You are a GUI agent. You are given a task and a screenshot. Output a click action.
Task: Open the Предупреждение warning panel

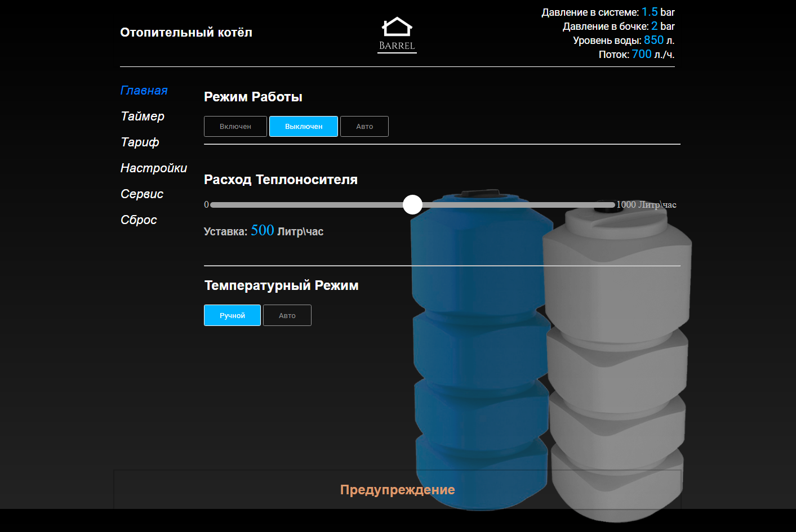pos(397,490)
